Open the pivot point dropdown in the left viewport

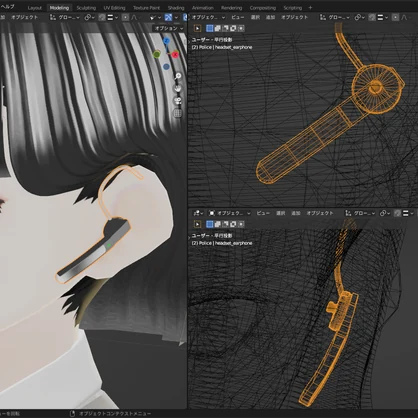pyautogui.click(x=89, y=17)
